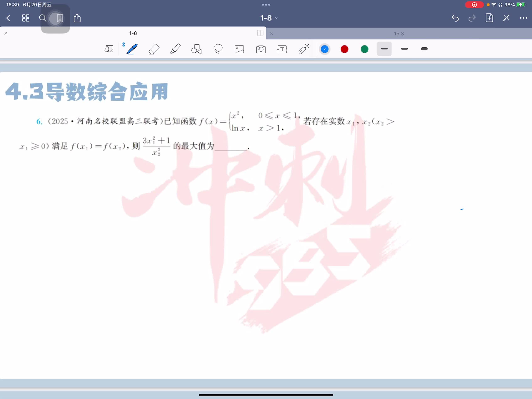Select the 1-8 document tab

pyautogui.click(x=133, y=33)
